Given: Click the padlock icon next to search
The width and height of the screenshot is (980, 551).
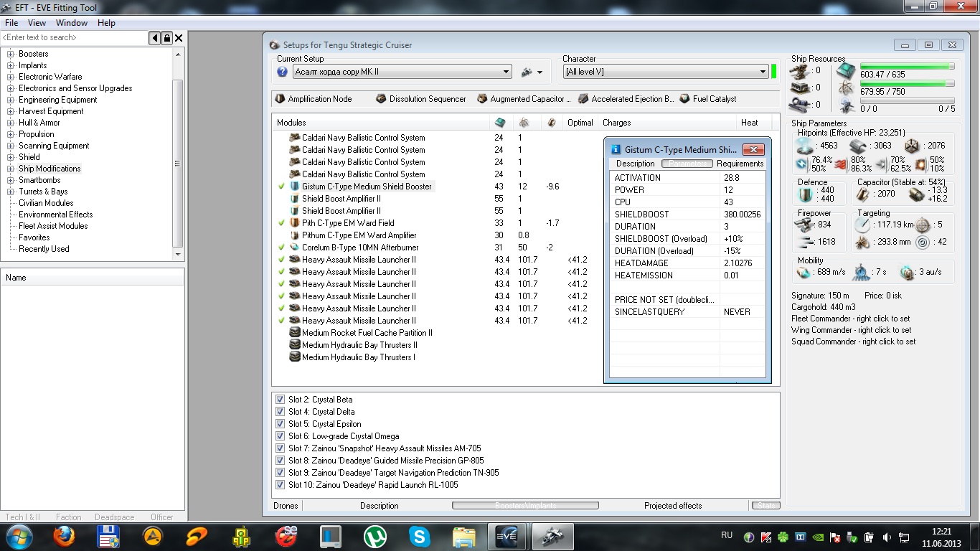Looking at the screenshot, I should point(167,38).
